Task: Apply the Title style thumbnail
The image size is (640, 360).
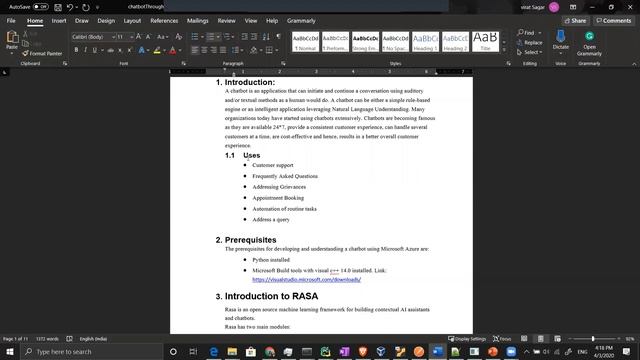Action: pyautogui.click(x=485, y=42)
